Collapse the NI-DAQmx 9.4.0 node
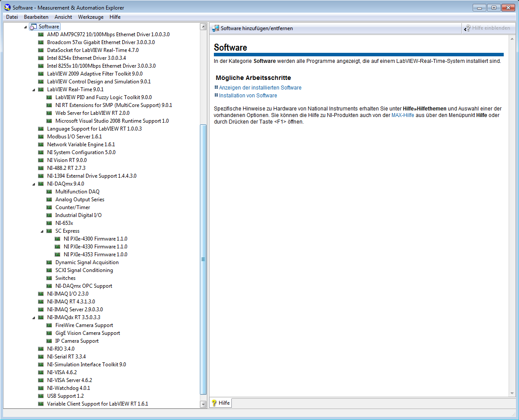519x420 pixels. pos(34,184)
